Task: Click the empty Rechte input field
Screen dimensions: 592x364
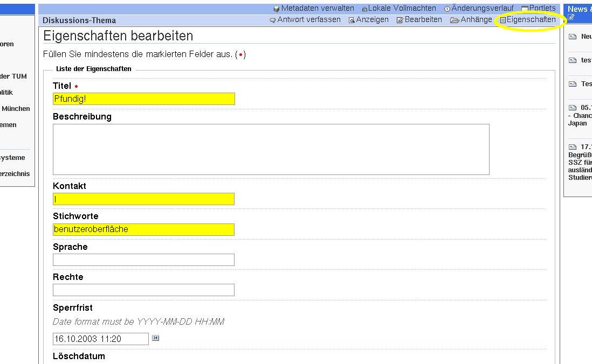Action: pos(143,290)
